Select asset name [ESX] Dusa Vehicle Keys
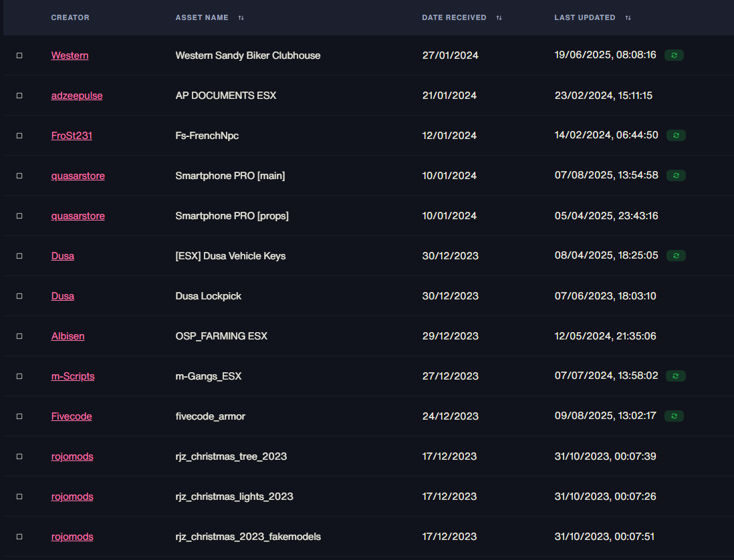Image resolution: width=734 pixels, height=560 pixels. [x=231, y=256]
